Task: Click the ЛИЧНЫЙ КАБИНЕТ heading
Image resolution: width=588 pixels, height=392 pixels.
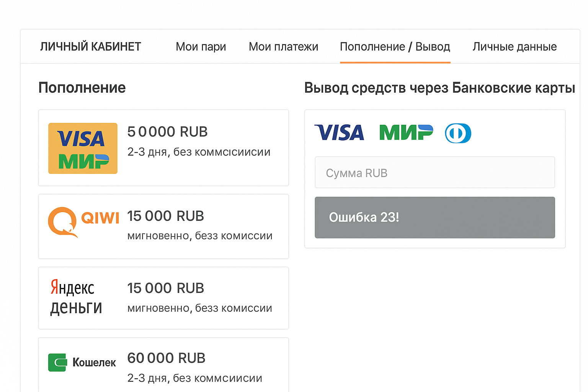Action: click(90, 46)
